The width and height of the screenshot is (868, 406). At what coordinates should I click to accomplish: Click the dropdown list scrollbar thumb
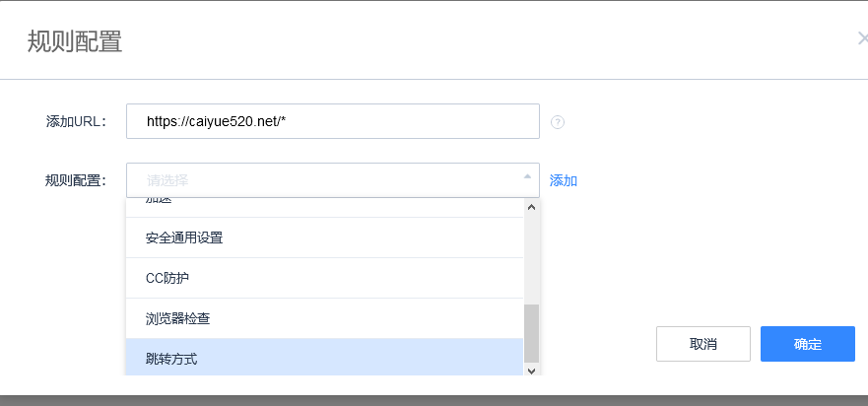[x=531, y=333]
